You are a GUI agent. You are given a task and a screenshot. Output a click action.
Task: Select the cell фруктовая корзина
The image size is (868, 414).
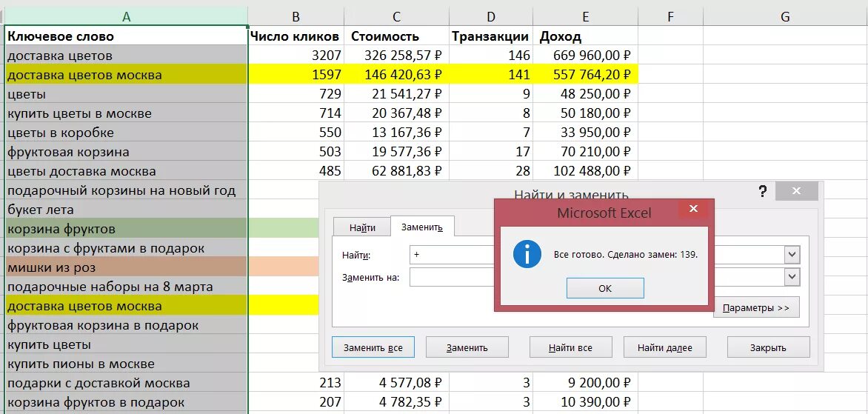point(126,152)
